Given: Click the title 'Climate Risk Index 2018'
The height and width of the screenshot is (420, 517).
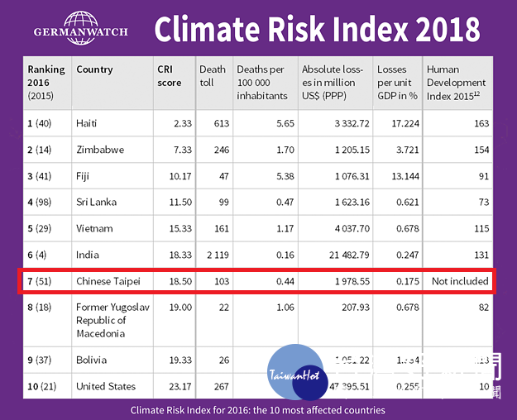Looking at the screenshot, I should (x=317, y=29).
